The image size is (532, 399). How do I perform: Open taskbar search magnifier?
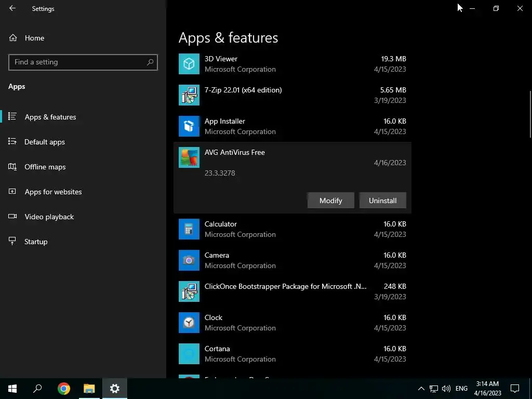click(x=37, y=389)
